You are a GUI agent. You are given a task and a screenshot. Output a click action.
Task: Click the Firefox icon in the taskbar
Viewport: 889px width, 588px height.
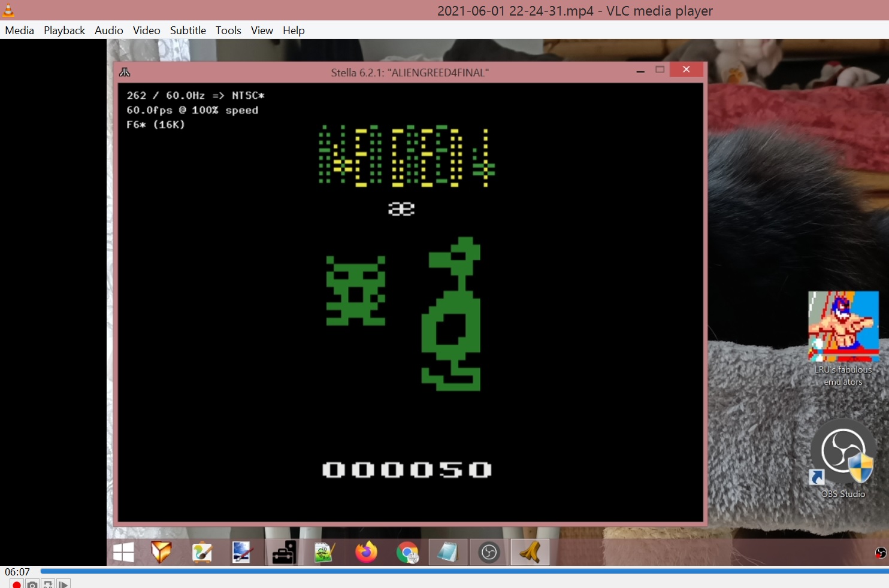[366, 552]
